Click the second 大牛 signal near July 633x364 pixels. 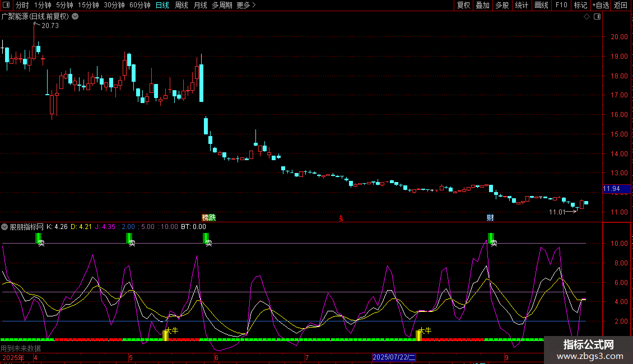[x=420, y=334]
